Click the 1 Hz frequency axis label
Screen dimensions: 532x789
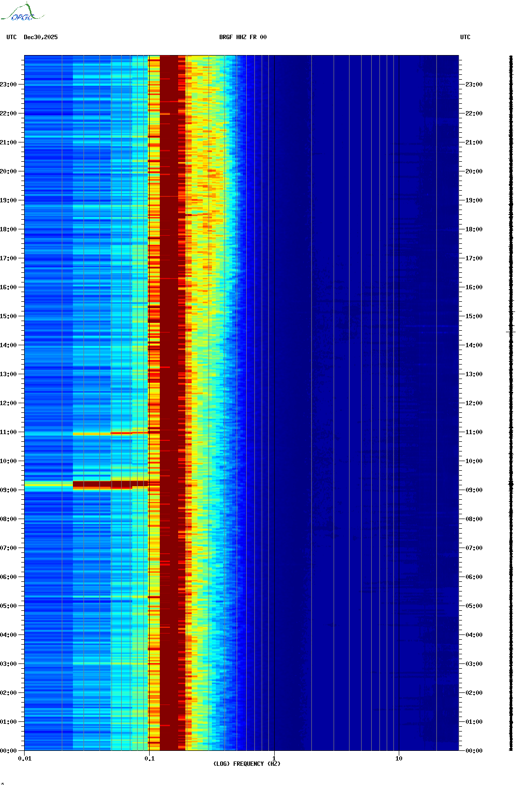coord(274,759)
